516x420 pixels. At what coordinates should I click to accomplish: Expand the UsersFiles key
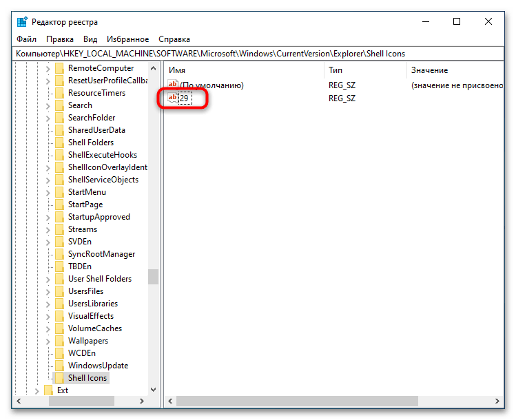[48, 292]
